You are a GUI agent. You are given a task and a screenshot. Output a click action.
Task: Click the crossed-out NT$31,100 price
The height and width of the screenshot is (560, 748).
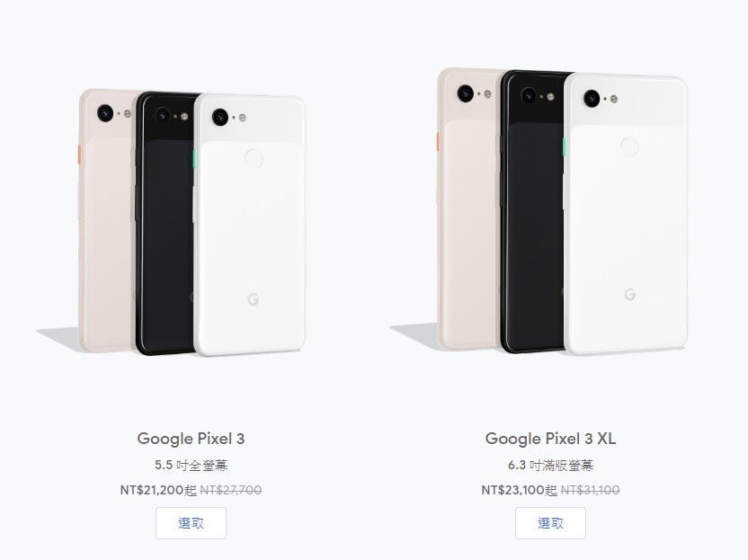pyautogui.click(x=590, y=490)
